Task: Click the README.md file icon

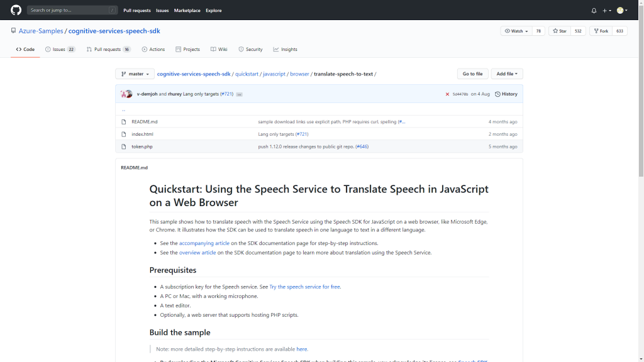Action: 124,122
